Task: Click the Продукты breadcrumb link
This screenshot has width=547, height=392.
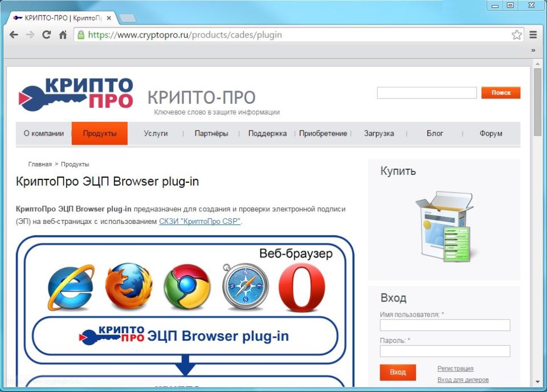Action: coord(75,164)
